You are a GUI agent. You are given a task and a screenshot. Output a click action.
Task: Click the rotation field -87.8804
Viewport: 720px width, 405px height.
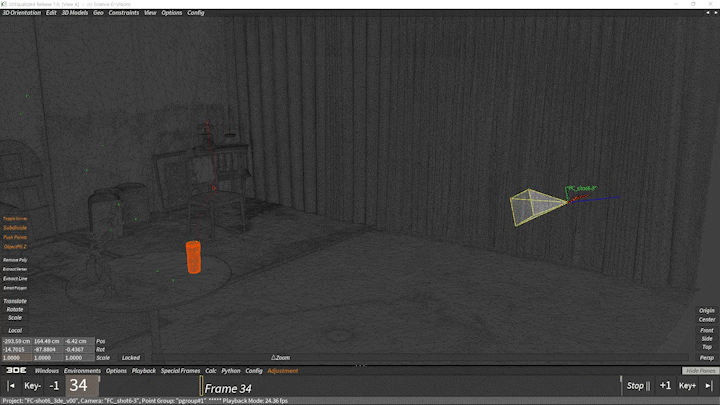coord(47,349)
